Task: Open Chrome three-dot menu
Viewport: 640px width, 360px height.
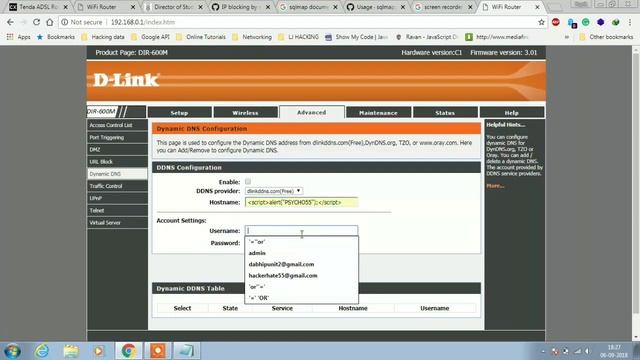Action: pos(630,22)
